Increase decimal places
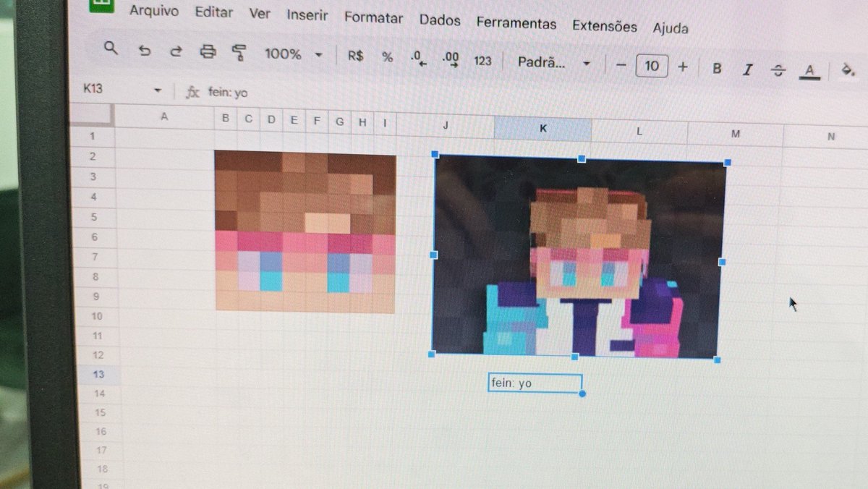This screenshot has width=868, height=489. click(x=451, y=59)
